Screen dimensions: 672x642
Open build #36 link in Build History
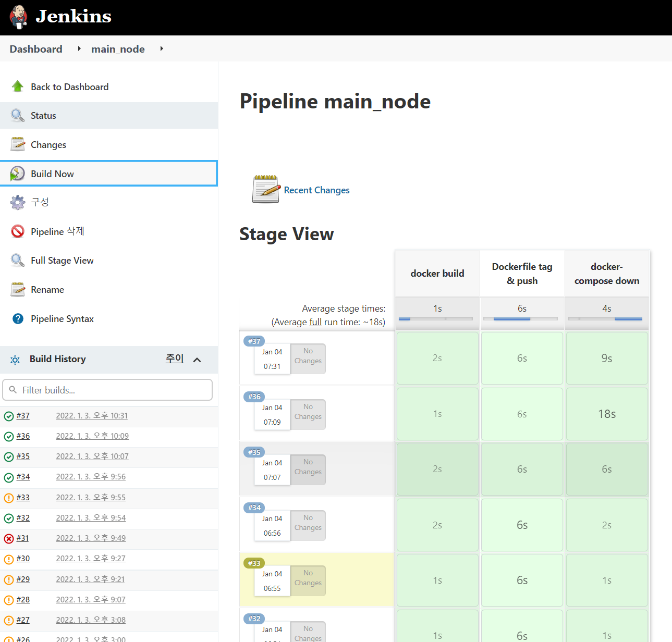[x=23, y=436]
